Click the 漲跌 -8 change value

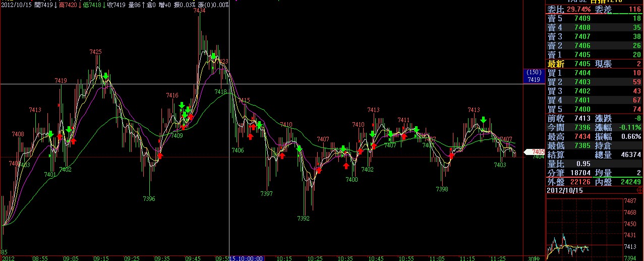point(637,118)
